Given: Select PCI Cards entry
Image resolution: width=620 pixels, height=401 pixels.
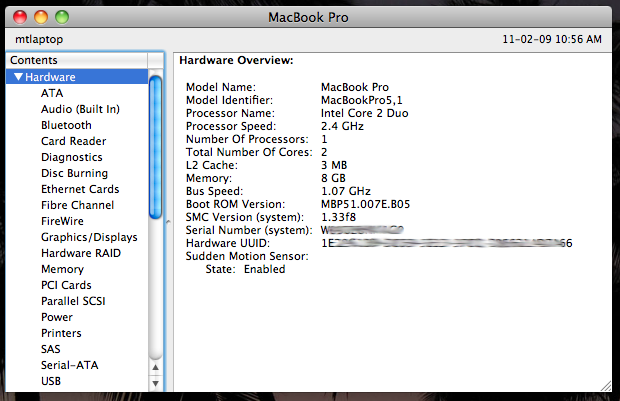Looking at the screenshot, I should [66, 285].
